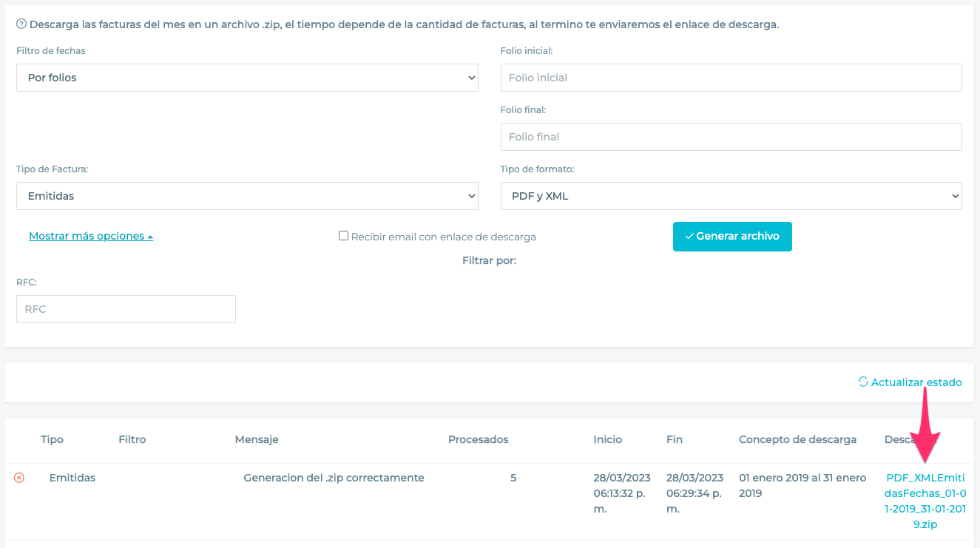Click the start time '28/03/2023 06:13:32 p. m.'
The image size is (980, 548).
coord(622,493)
